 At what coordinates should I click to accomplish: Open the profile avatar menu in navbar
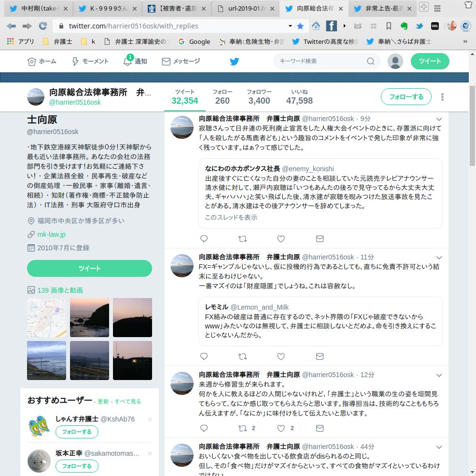(395, 61)
